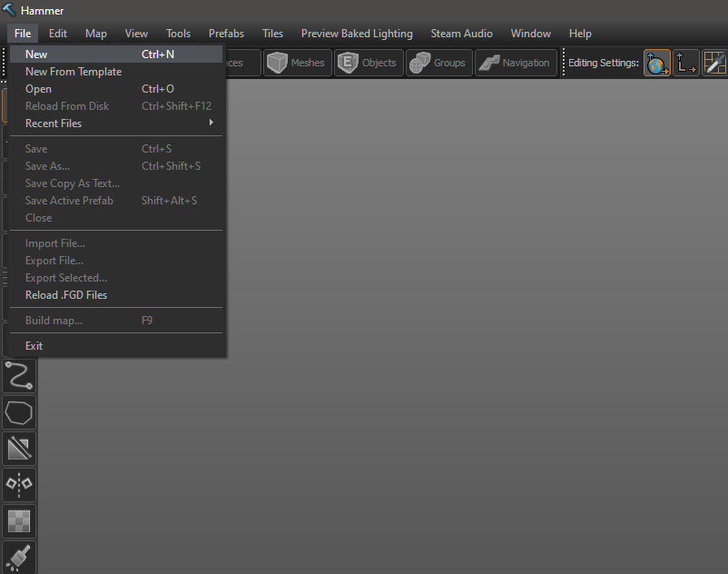Select the path (curve) tool icon
Screen dimensions: 728x574
tap(19, 376)
